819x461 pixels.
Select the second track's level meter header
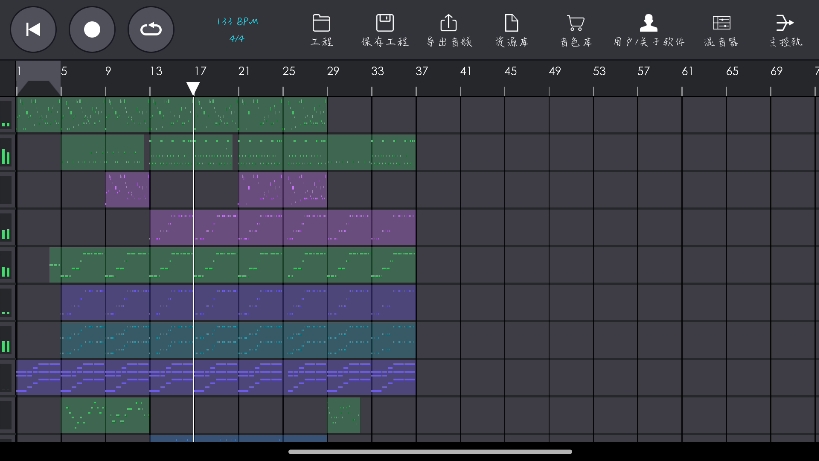[x=7, y=153]
